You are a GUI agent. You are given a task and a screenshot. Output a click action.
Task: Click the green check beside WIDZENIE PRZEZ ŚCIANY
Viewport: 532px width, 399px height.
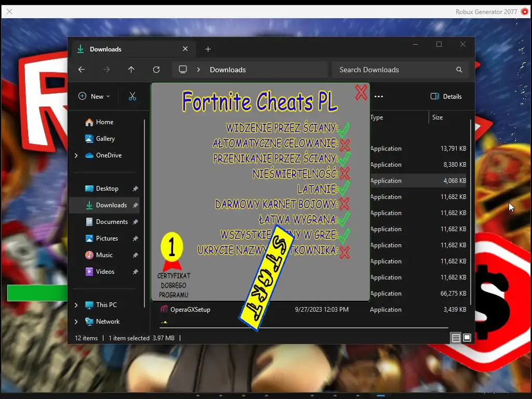[x=344, y=129]
